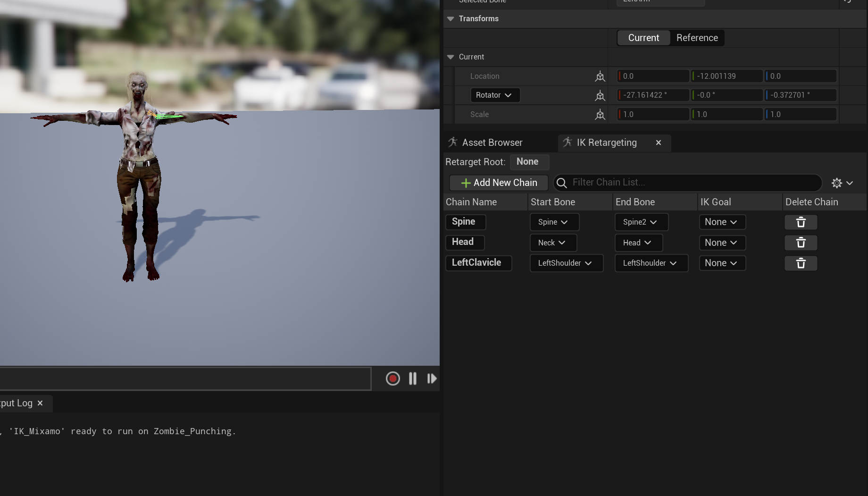Open Spine2 End Bone dropdown
The image size is (868, 496).
point(641,222)
